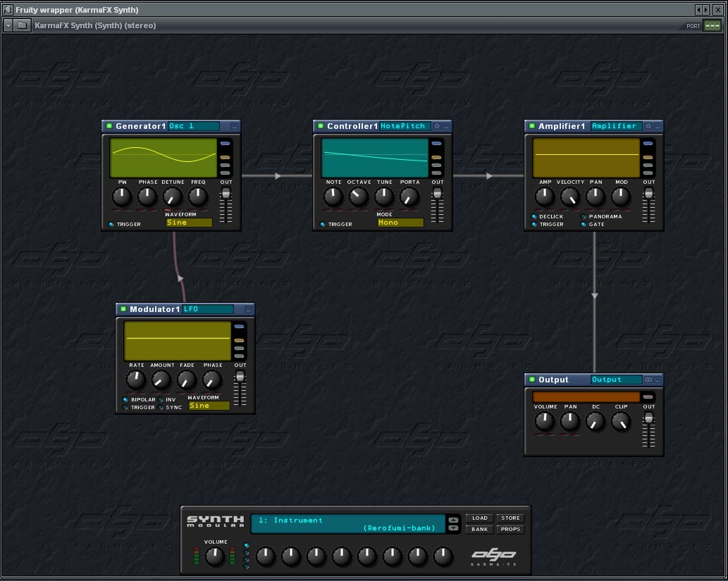Click orange button beside Amplifier1 display
The height and width of the screenshot is (581, 728).
pos(648,158)
